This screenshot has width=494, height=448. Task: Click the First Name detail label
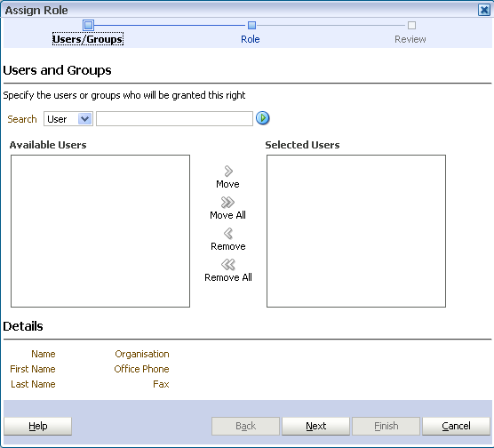33,369
